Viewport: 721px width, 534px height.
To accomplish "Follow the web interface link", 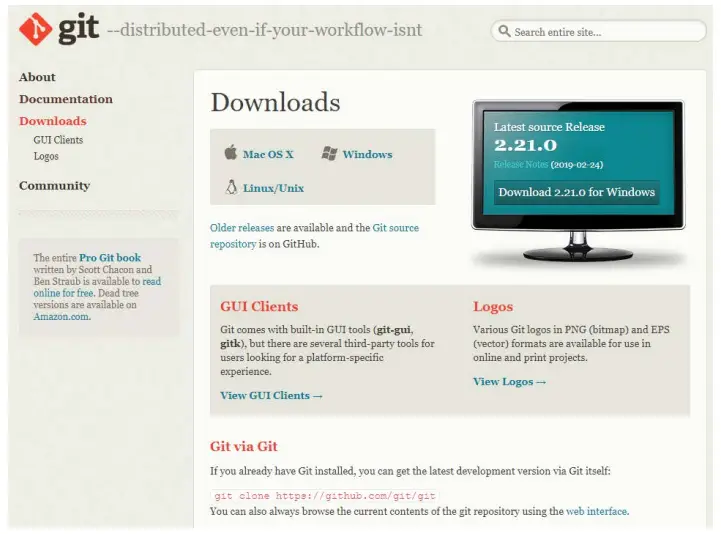I will (x=596, y=511).
